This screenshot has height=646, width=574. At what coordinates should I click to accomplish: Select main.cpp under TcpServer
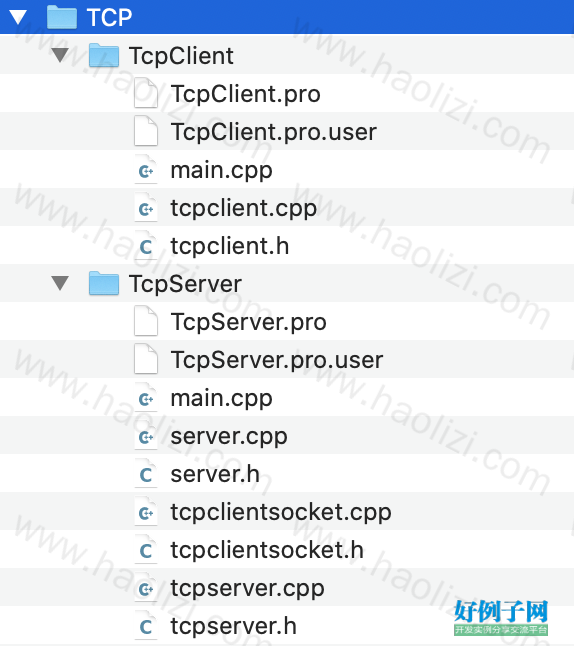(287, 398)
